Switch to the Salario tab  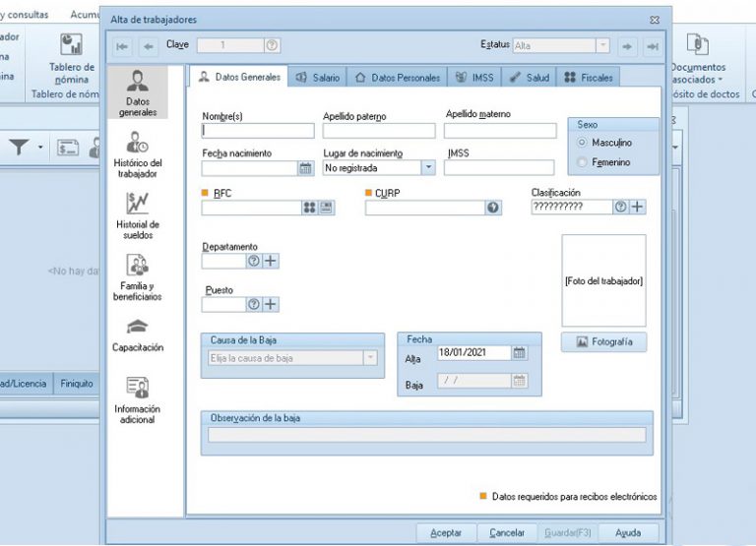(318, 77)
